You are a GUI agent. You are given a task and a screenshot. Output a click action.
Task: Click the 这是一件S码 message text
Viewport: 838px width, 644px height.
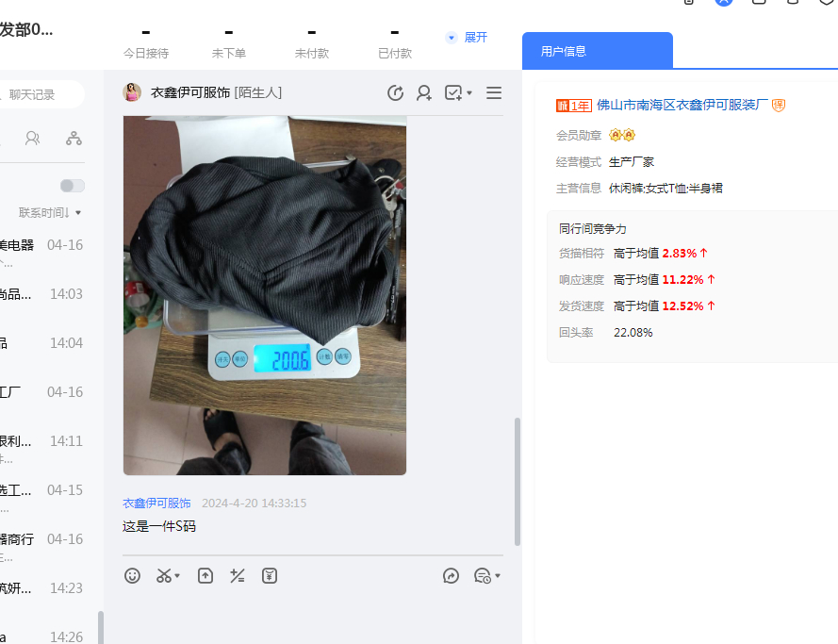158,526
